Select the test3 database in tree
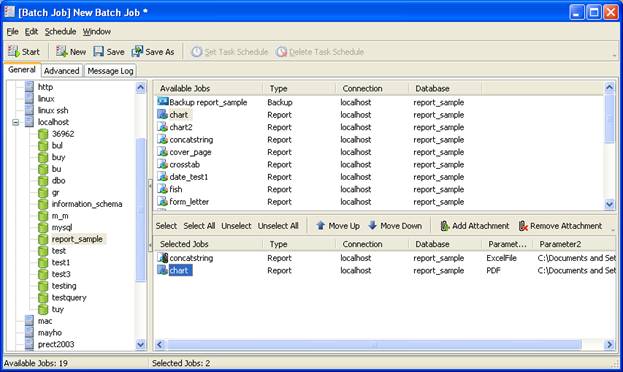623x372 pixels. coord(61,274)
